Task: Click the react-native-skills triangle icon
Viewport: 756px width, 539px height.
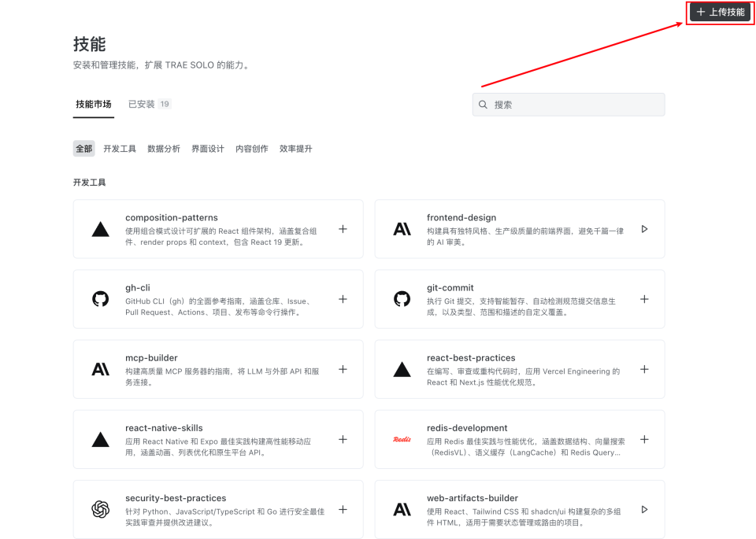Action: tap(100, 439)
